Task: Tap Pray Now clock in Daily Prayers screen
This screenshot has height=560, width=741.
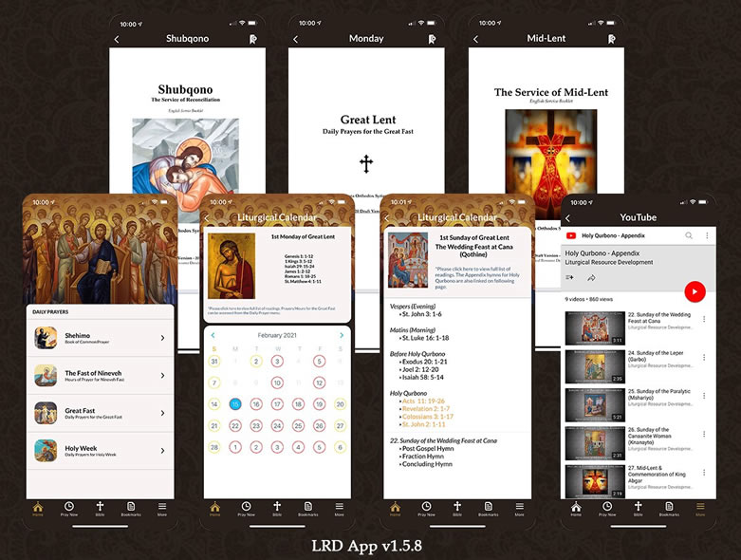Action: 69,509
